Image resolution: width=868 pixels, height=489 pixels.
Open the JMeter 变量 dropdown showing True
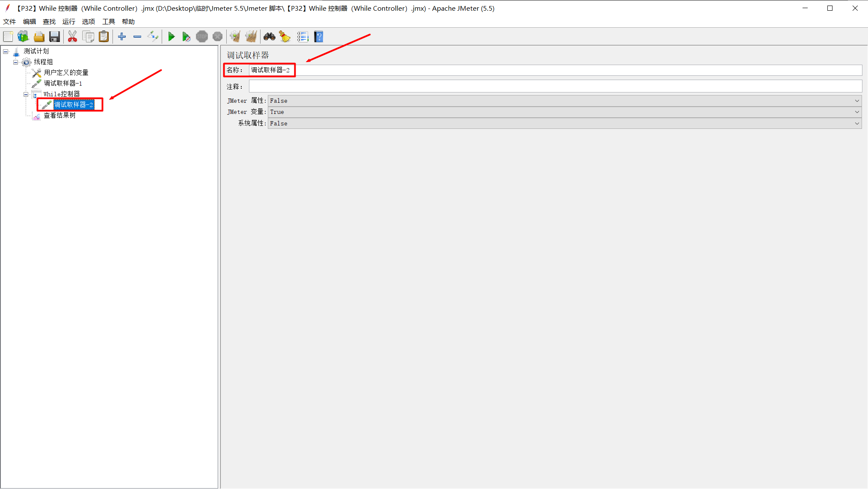(x=857, y=112)
